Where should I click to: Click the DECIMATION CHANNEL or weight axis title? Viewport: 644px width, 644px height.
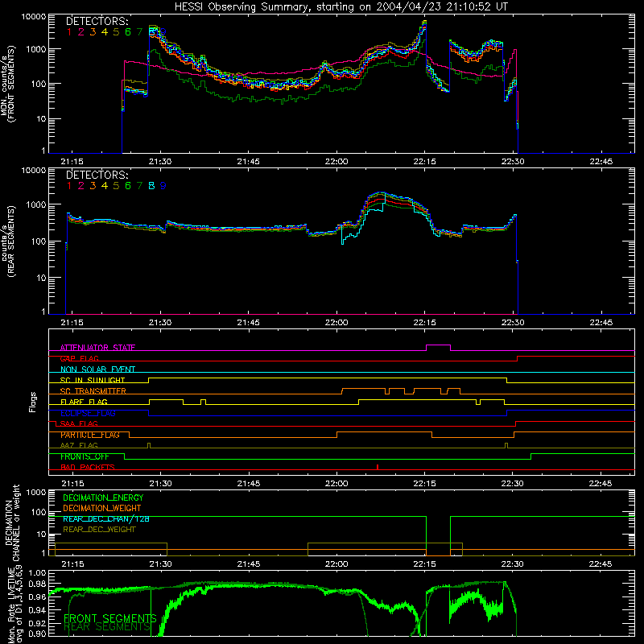pyautogui.click(x=12, y=522)
